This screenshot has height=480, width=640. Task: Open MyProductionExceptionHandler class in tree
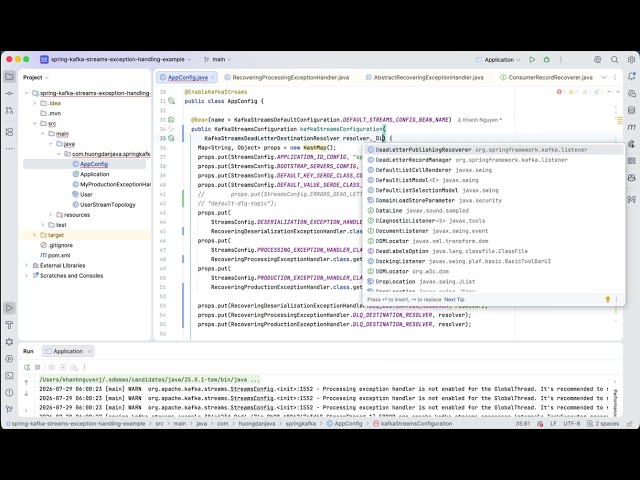point(111,184)
